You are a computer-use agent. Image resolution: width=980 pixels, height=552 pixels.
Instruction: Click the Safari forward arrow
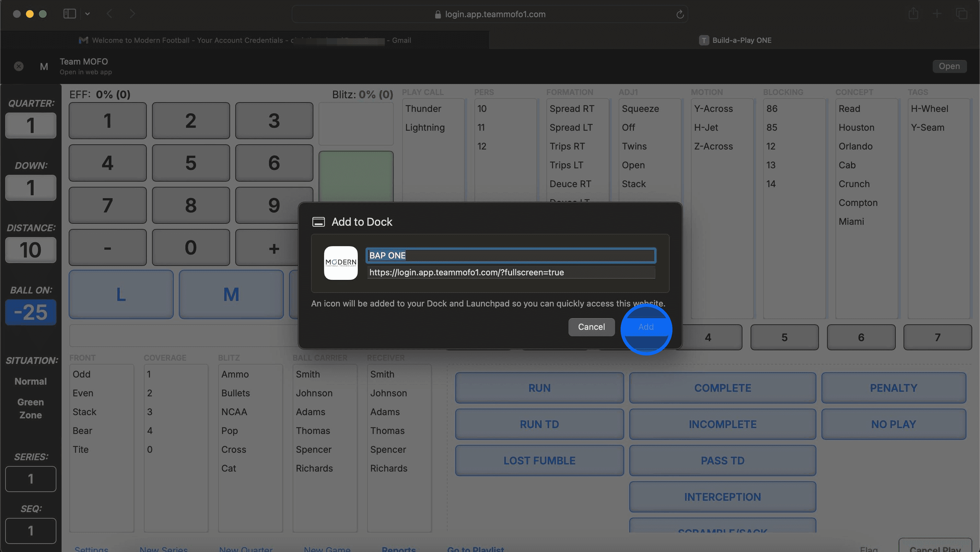tap(132, 14)
